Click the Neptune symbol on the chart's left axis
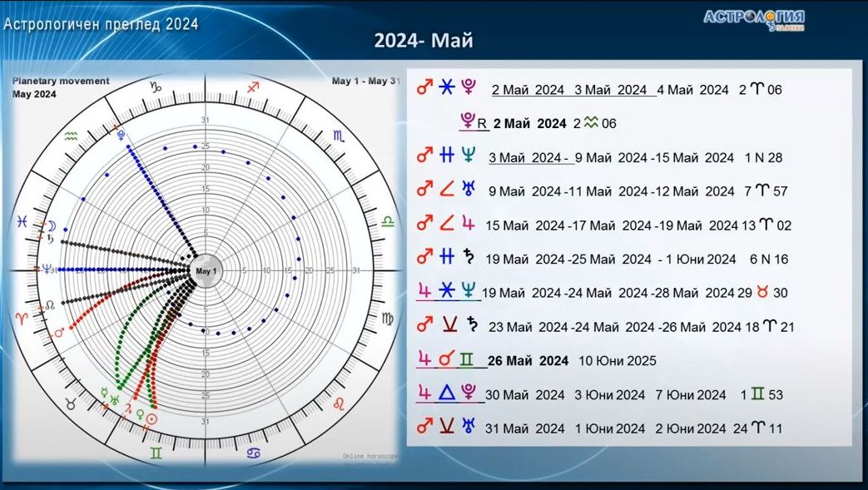868x490 pixels. (47, 269)
